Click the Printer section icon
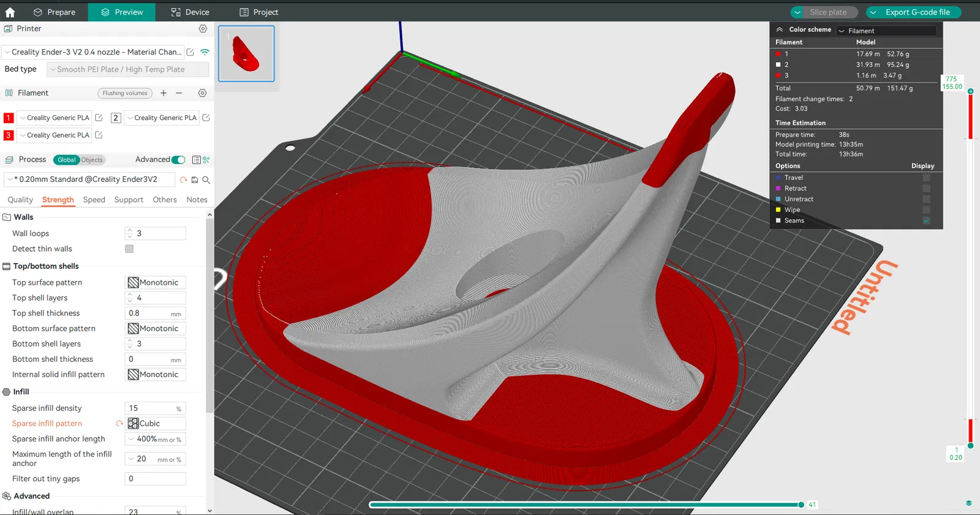980x515 pixels. coord(8,29)
